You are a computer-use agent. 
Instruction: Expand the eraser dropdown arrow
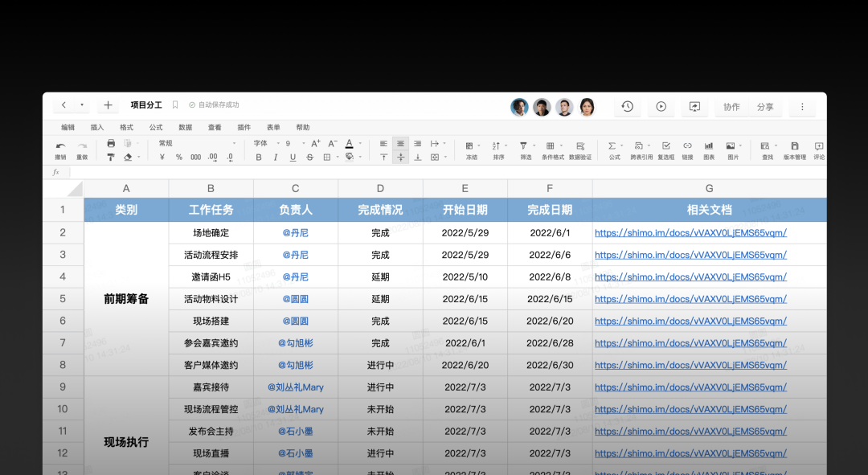point(138,158)
